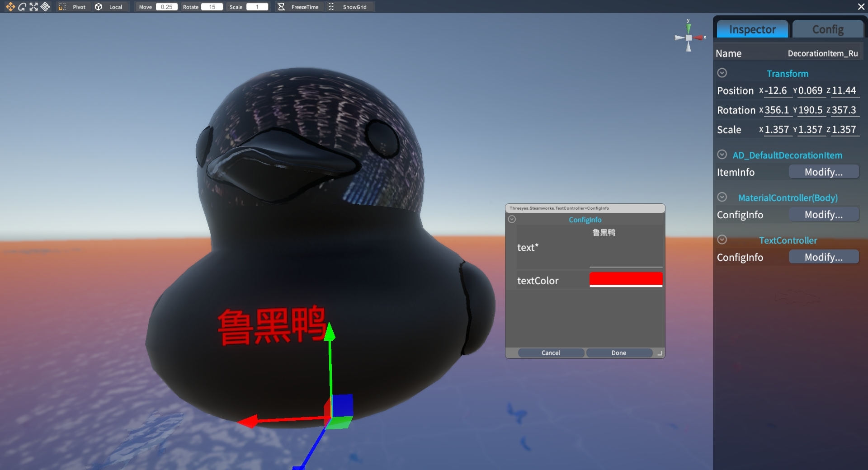Viewport: 868px width, 470px height.
Task: Collapse the MaterialController(Body) section
Action: click(x=722, y=197)
